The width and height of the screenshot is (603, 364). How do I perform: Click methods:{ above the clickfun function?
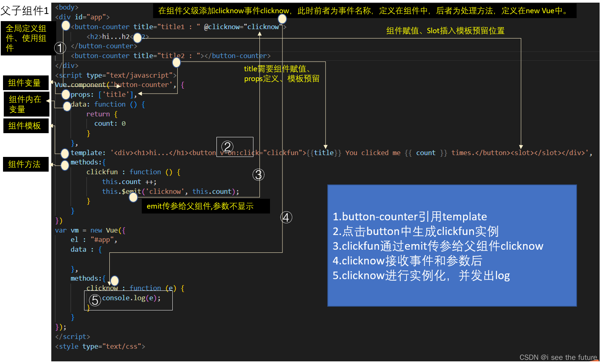[x=88, y=162]
